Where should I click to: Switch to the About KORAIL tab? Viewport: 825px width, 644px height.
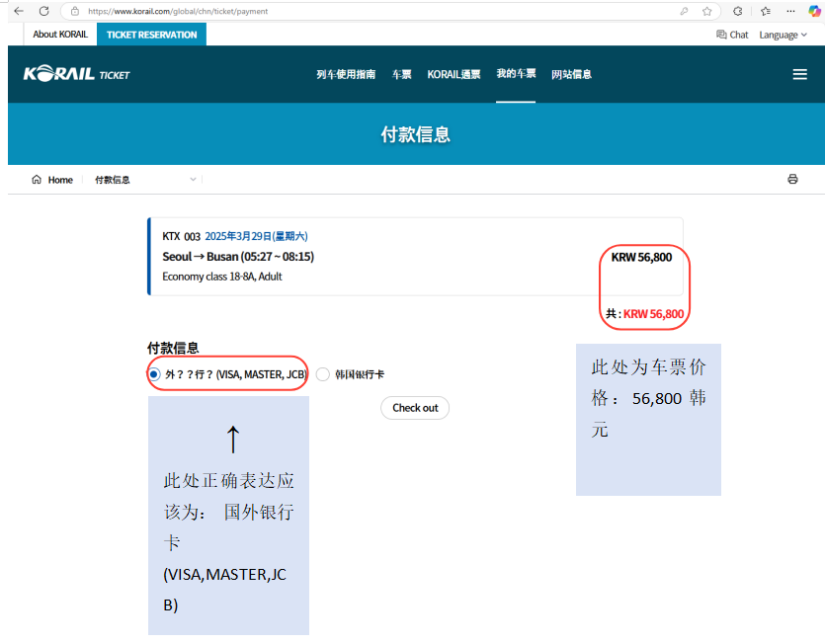click(60, 35)
